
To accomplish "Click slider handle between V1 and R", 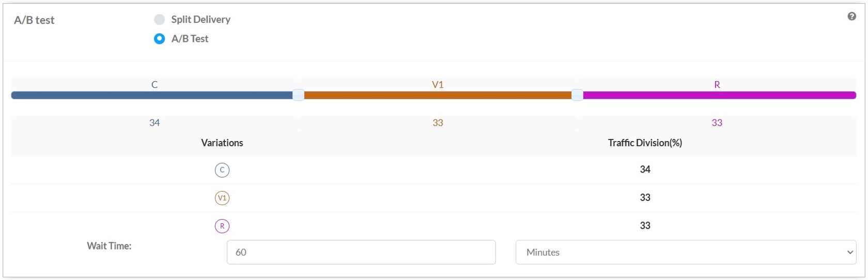I will pos(577,95).
